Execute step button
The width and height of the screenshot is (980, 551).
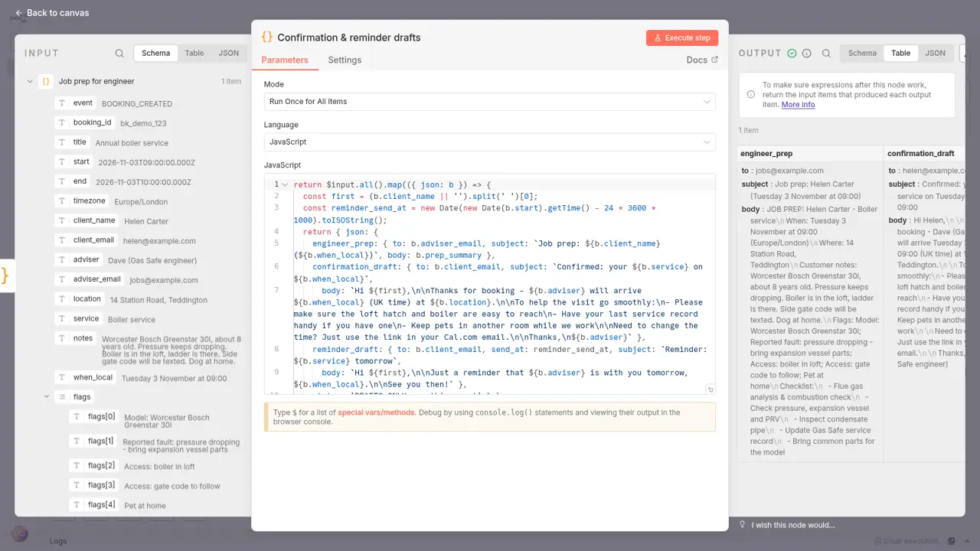pos(681,37)
